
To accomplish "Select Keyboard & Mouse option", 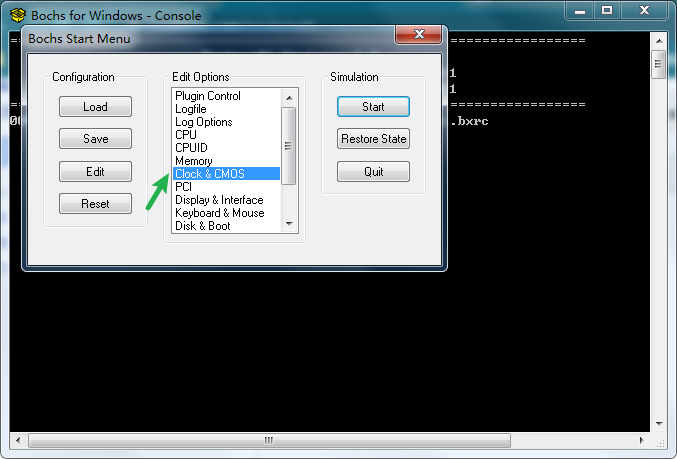I will (x=226, y=213).
